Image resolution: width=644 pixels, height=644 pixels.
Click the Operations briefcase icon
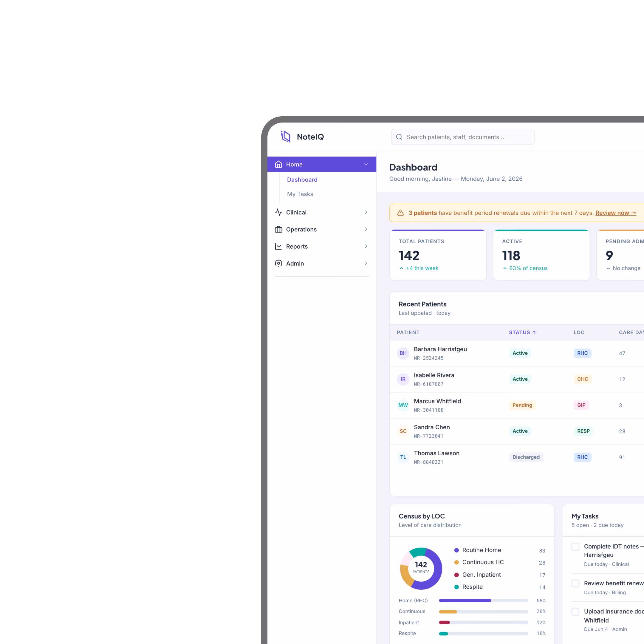(279, 229)
